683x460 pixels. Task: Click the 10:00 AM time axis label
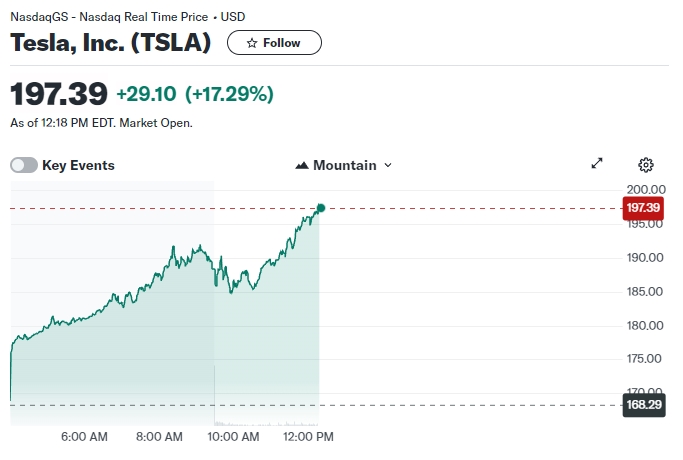pos(234,437)
